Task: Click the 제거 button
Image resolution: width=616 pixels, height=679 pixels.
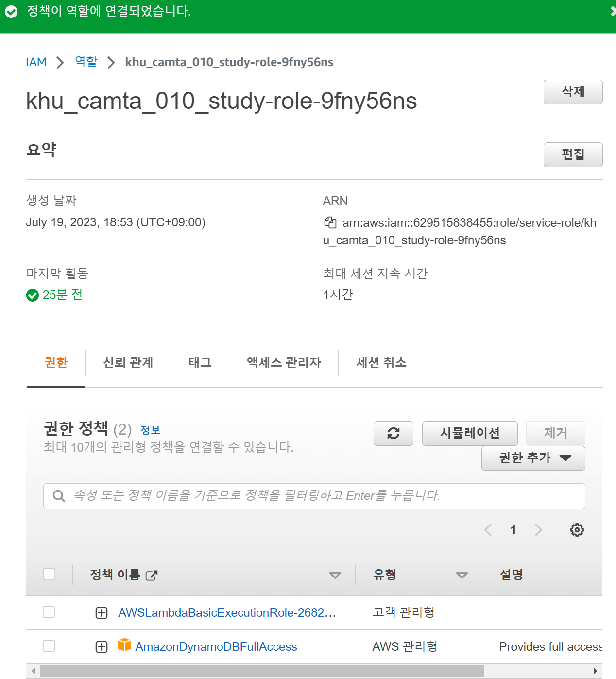Action: [555, 433]
